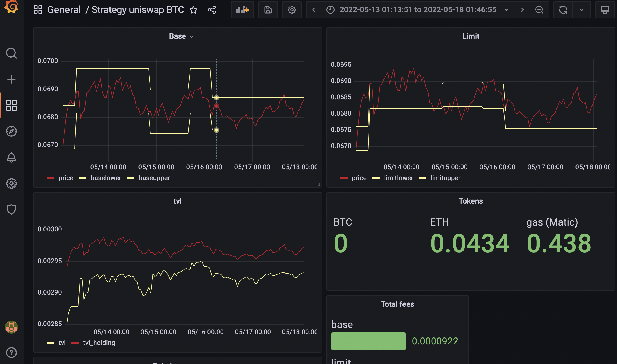
Task: Click the dashboard grid icon beside General
Action: point(38,10)
